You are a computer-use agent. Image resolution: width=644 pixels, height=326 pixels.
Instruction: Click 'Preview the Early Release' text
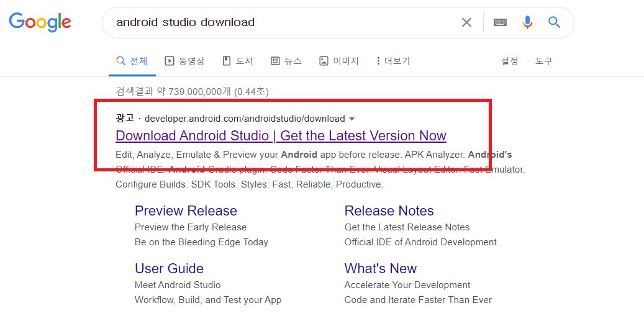[191, 227]
